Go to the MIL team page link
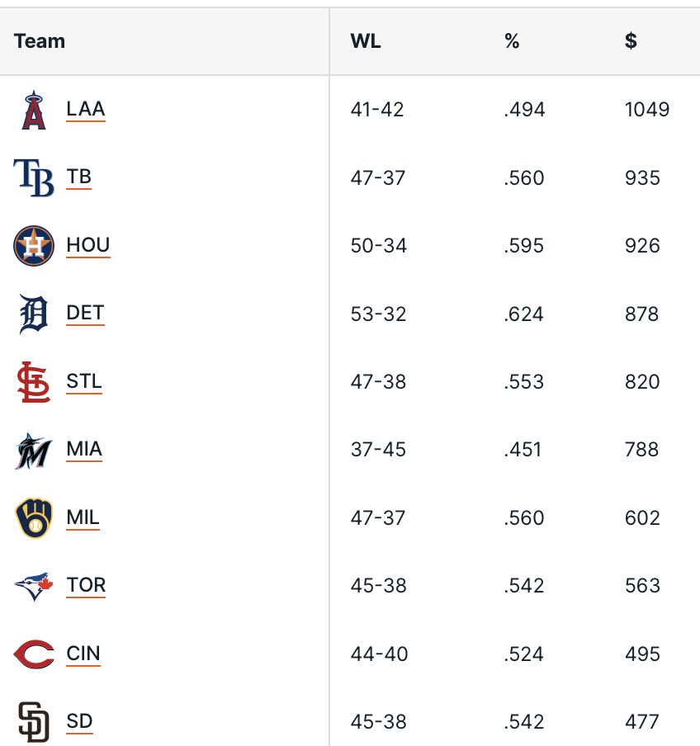This screenshot has width=700, height=746. (83, 517)
